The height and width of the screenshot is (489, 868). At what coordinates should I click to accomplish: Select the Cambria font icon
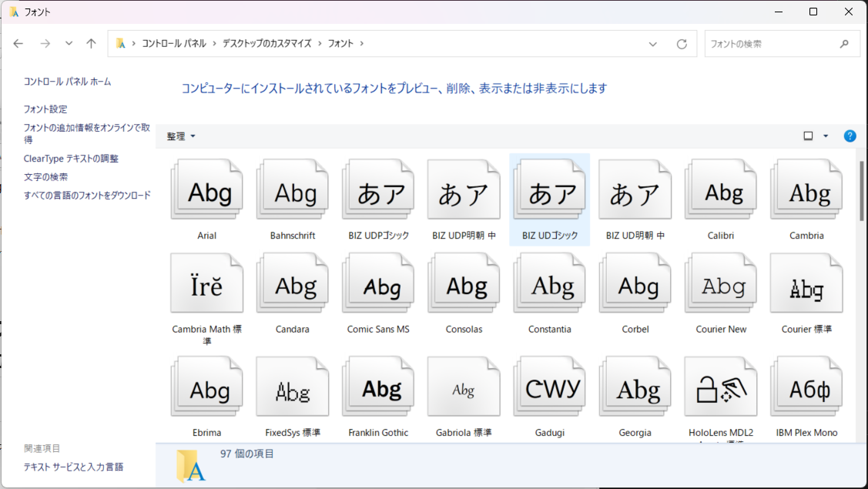tap(806, 190)
